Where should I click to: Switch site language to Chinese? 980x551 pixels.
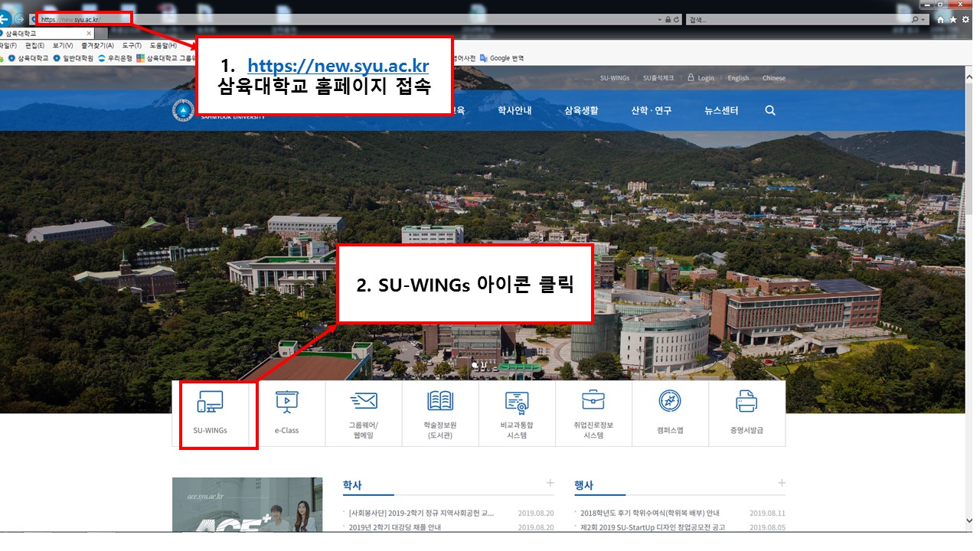773,78
